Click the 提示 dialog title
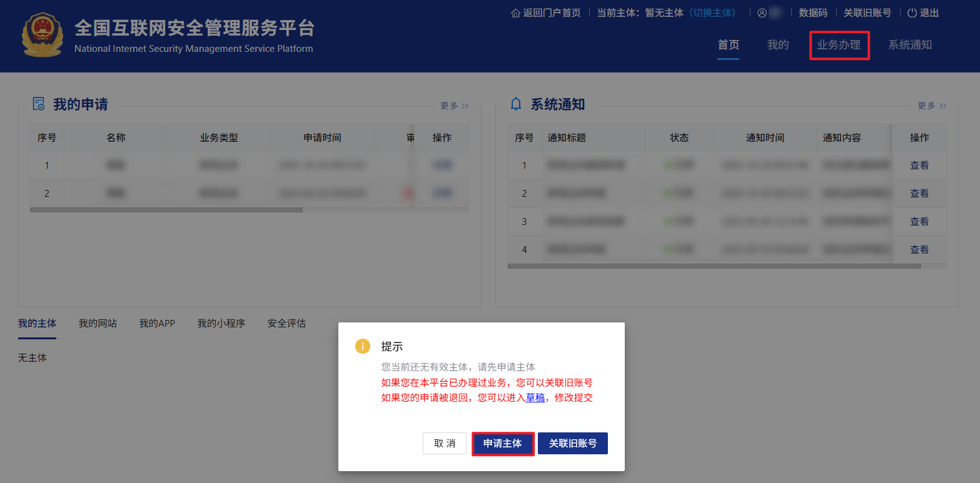Viewport: 980px width, 483px height. 392,346
